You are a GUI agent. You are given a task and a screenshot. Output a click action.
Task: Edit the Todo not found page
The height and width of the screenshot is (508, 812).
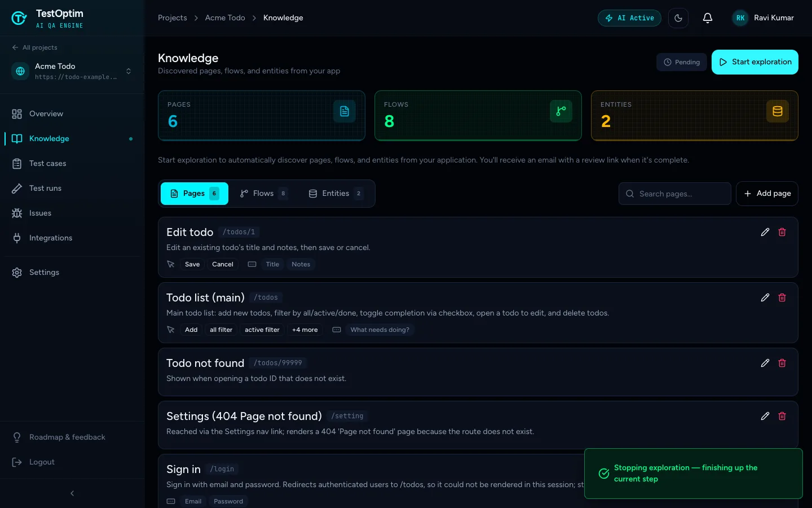765,363
